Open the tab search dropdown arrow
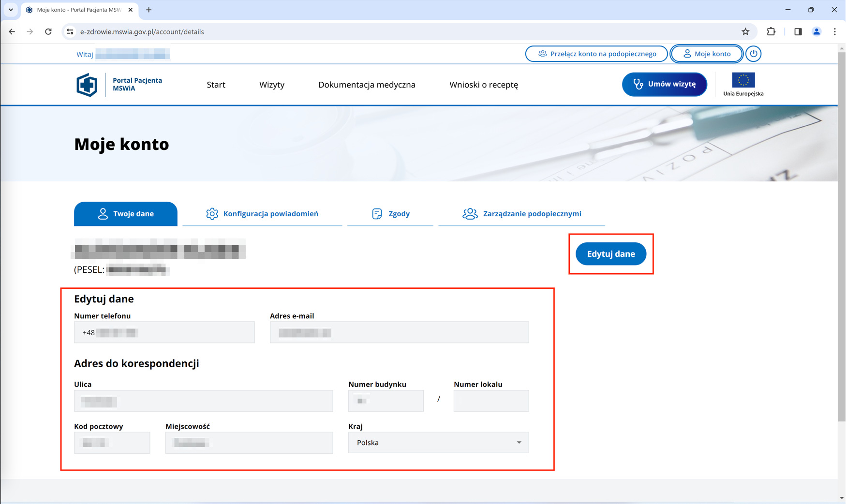846x504 pixels. [x=11, y=10]
